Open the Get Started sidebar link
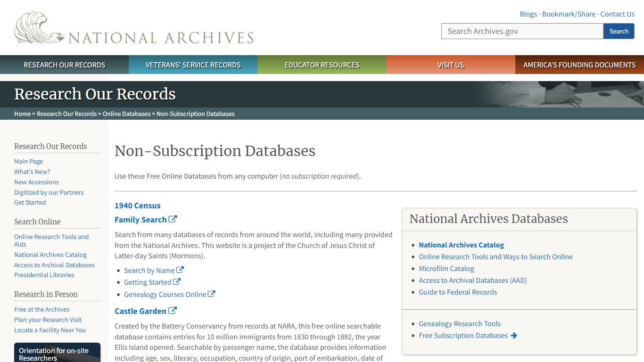 tap(30, 202)
